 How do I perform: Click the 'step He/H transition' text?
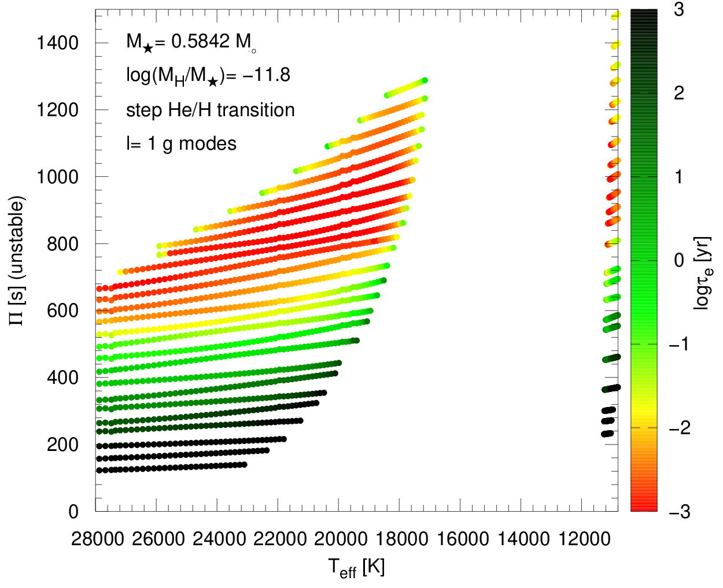(211, 110)
